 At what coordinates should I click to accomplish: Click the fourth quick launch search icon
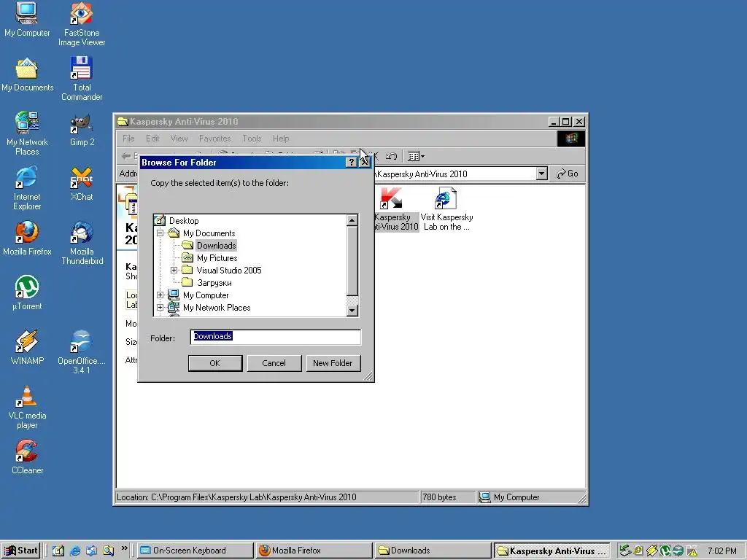[108, 551]
